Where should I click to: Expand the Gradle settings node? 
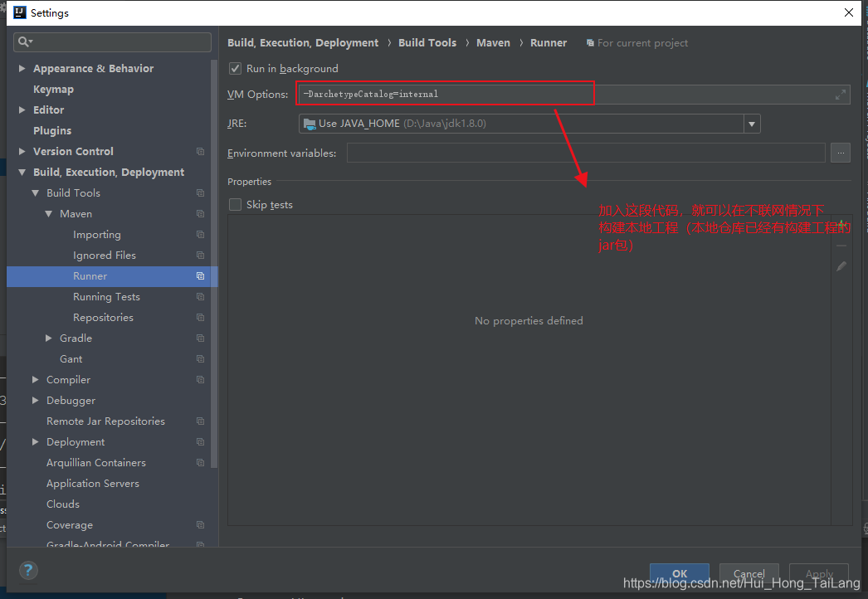49,338
